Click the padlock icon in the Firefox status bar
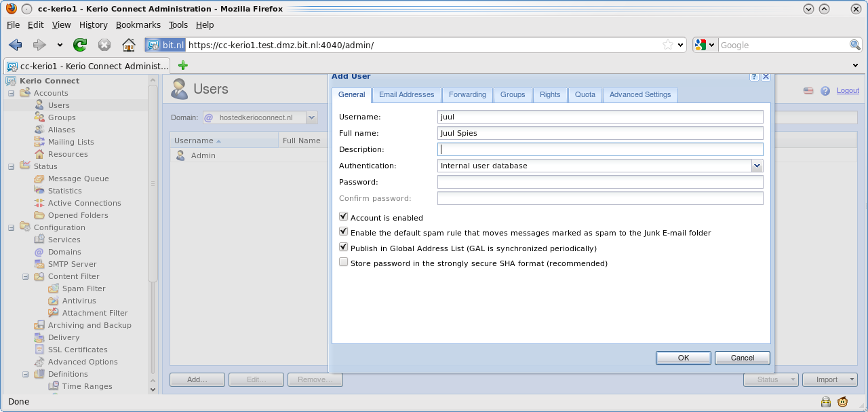This screenshot has height=412, width=868. tap(826, 401)
